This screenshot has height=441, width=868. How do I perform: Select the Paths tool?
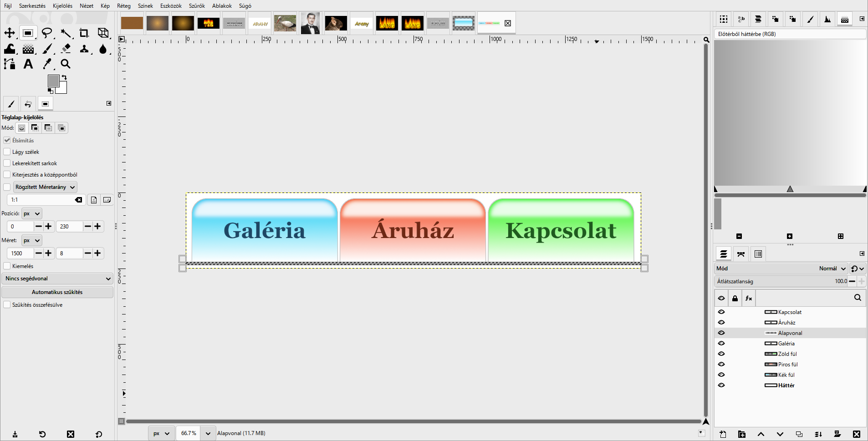[x=10, y=64]
